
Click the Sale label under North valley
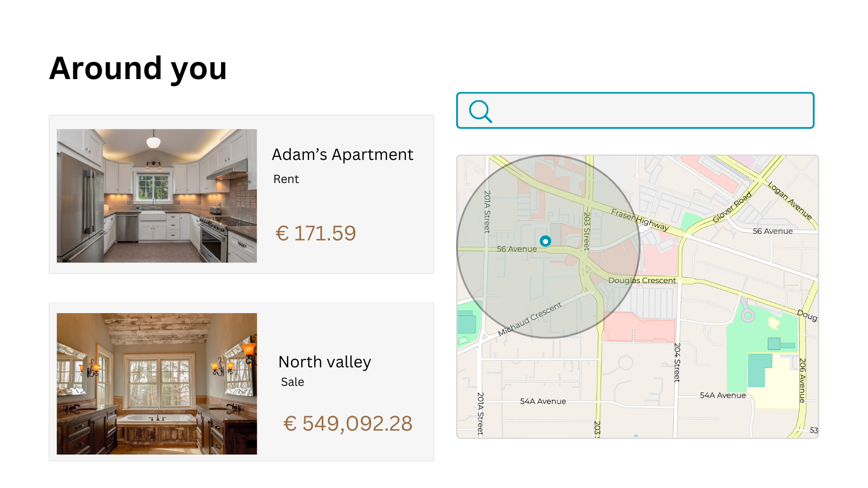292,382
